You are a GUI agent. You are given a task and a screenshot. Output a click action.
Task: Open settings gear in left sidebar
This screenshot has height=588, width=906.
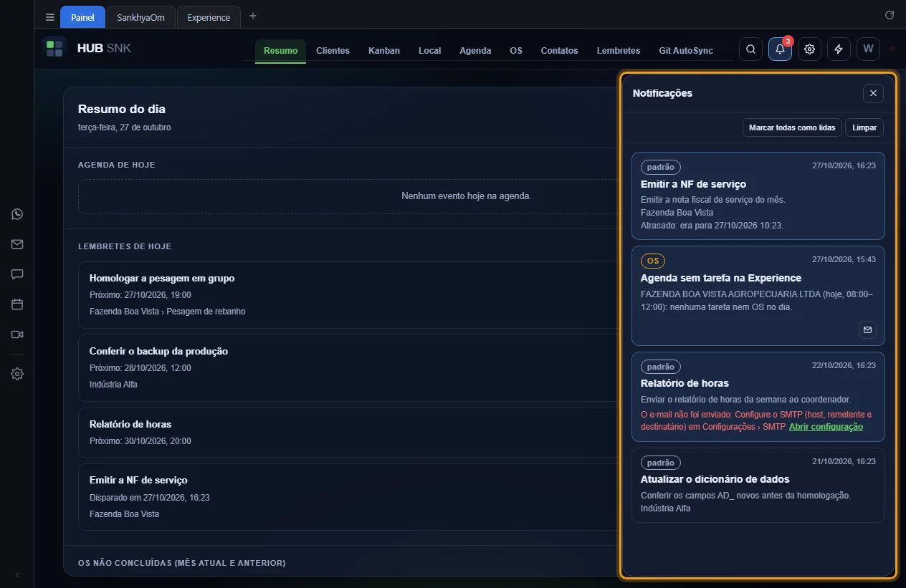[x=17, y=374]
